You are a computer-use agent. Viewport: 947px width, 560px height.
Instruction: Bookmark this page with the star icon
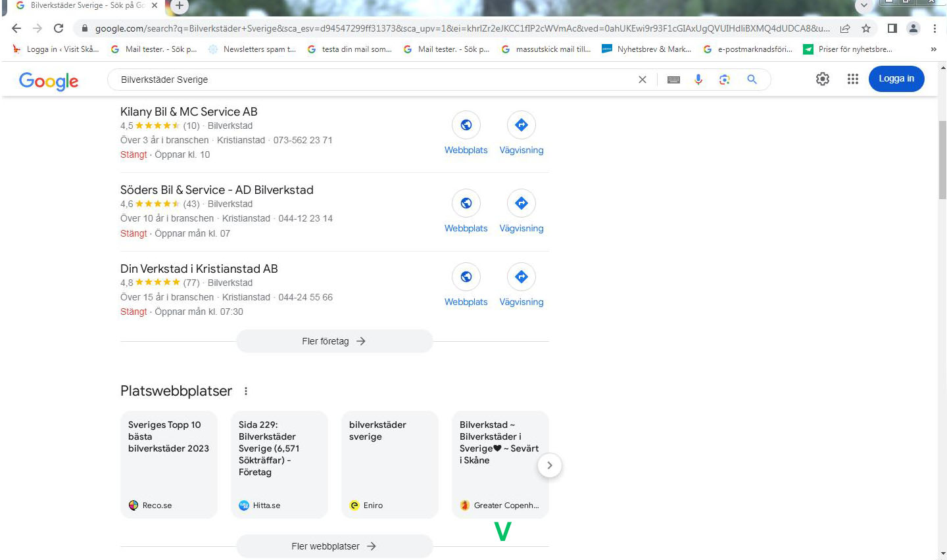pyautogui.click(x=866, y=28)
